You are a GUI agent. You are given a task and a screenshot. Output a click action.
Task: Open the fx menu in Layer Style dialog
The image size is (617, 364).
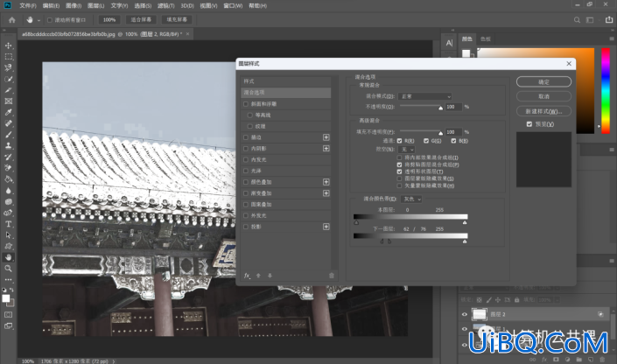(247, 276)
